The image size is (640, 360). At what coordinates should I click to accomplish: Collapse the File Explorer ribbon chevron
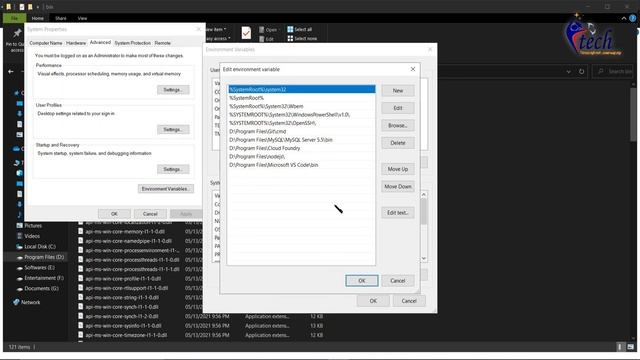624,18
